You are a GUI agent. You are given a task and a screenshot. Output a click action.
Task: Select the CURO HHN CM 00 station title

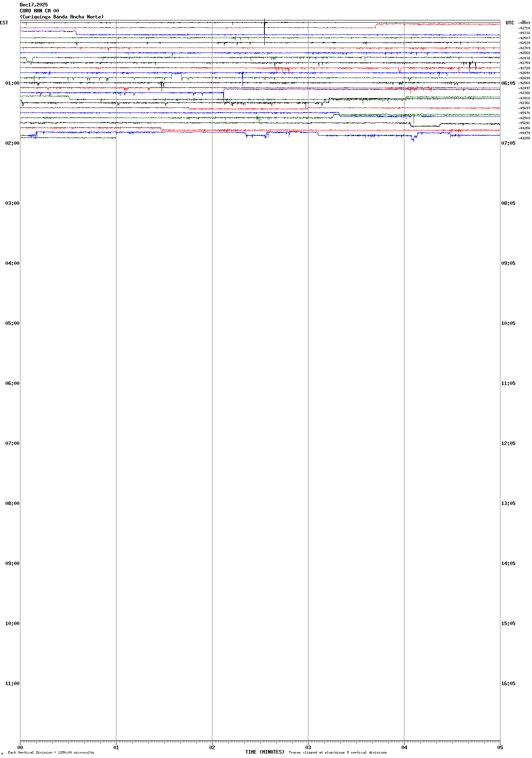(39, 11)
